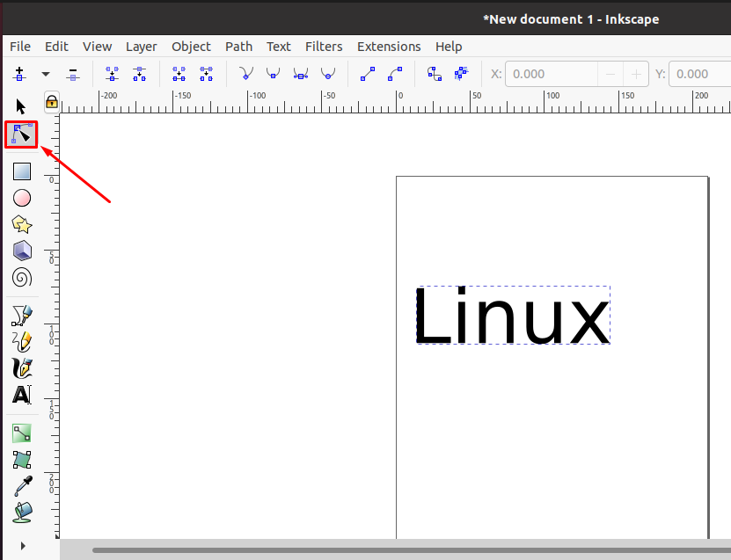731x560 pixels.
Task: Select the Node editing tool
Action: pos(21,134)
